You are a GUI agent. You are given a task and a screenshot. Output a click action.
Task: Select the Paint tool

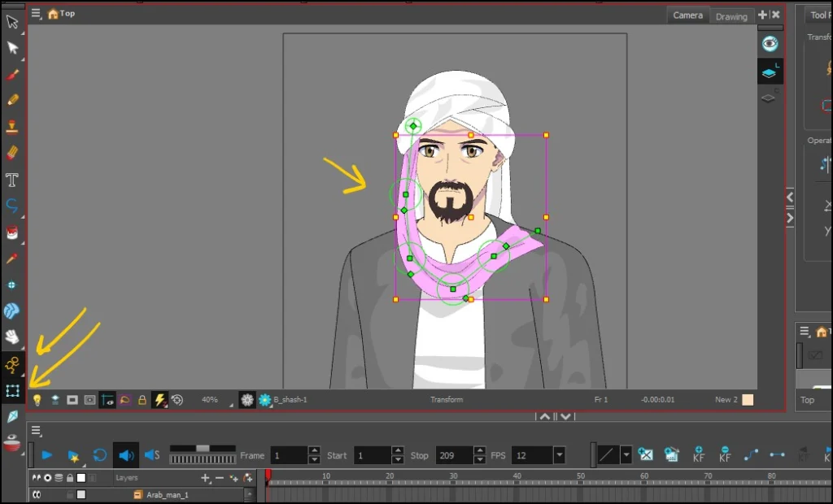click(x=12, y=234)
